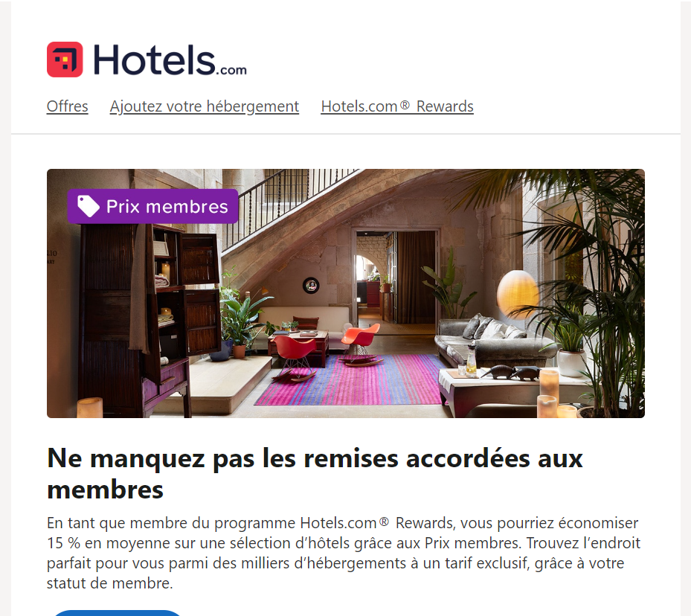Click the small '.com' text in the logo

231,71
